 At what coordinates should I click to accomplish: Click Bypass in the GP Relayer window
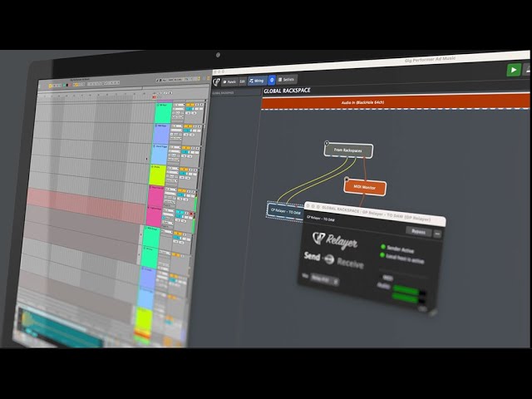pos(418,232)
